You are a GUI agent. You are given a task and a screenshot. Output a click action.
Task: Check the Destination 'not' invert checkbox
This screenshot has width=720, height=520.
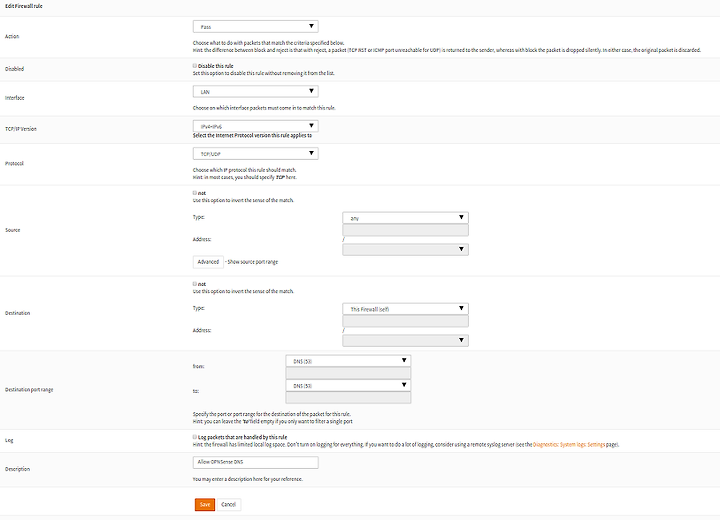(x=195, y=284)
